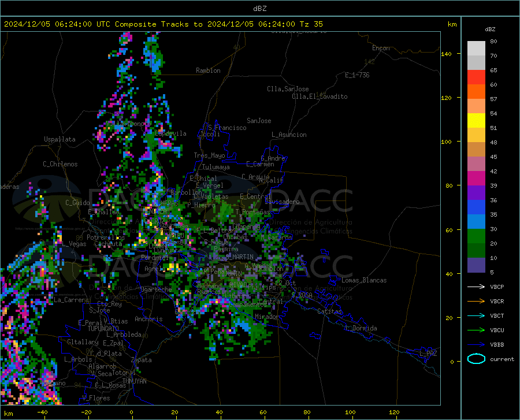
Task: Click the 'Catitas' map label
Action: pyautogui.click(x=329, y=311)
